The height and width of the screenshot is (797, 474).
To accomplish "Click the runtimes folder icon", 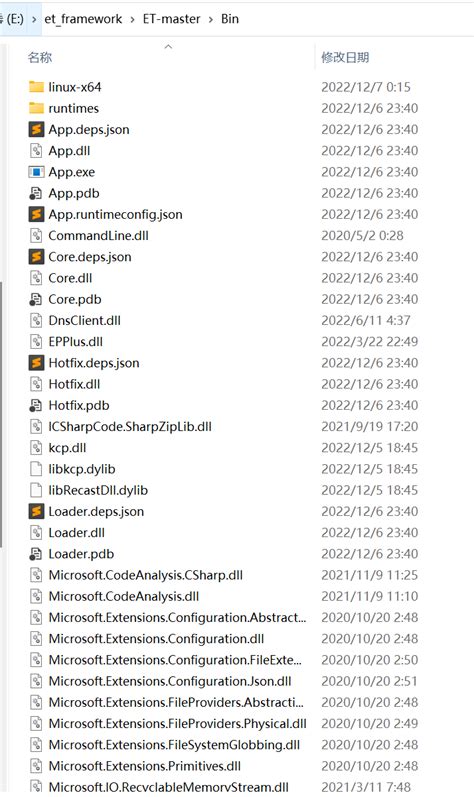I will pyautogui.click(x=36, y=108).
